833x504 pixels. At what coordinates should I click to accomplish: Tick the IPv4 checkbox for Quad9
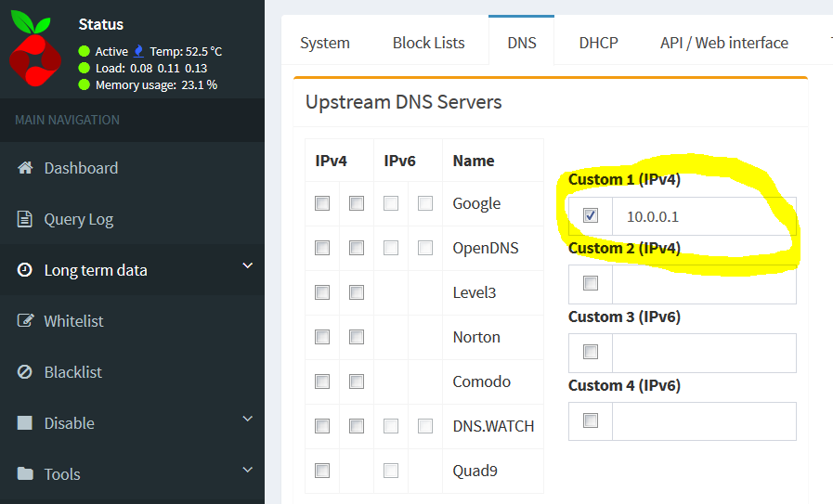(322, 471)
